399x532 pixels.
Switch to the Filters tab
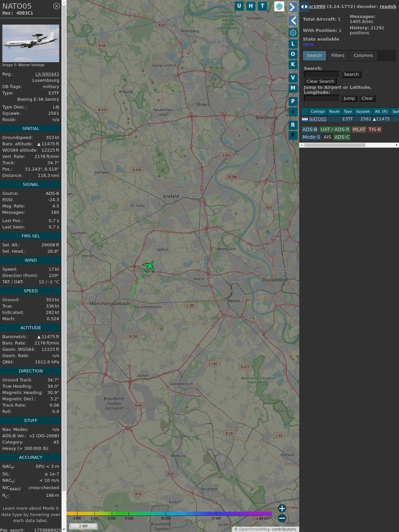(x=337, y=56)
